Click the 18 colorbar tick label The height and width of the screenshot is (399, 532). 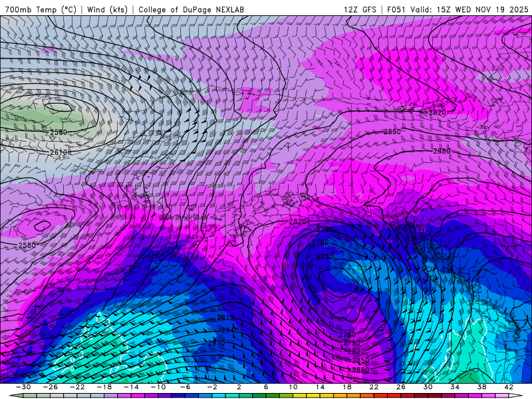[346, 387]
